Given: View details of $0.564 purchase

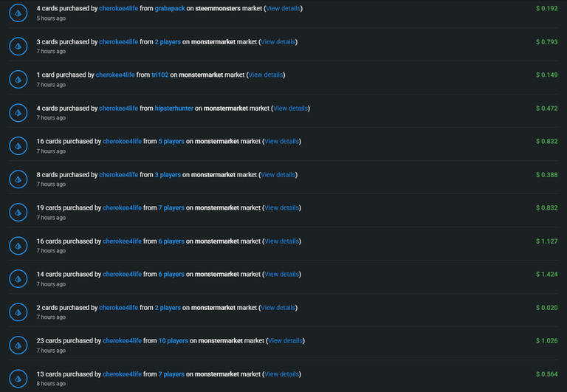Looking at the screenshot, I should point(282,374).
